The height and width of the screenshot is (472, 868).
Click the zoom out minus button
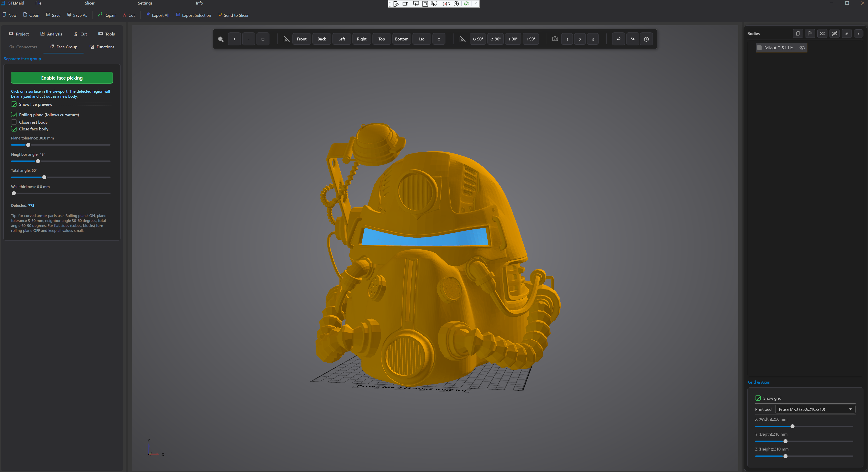(249, 39)
